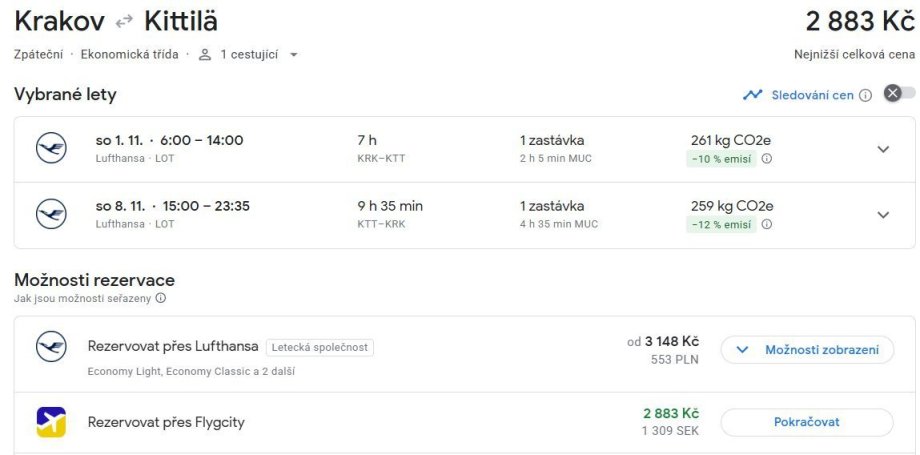This screenshot has height=455, width=920.
Task: Click info icon next to -12 % emisí
Action: (767, 224)
